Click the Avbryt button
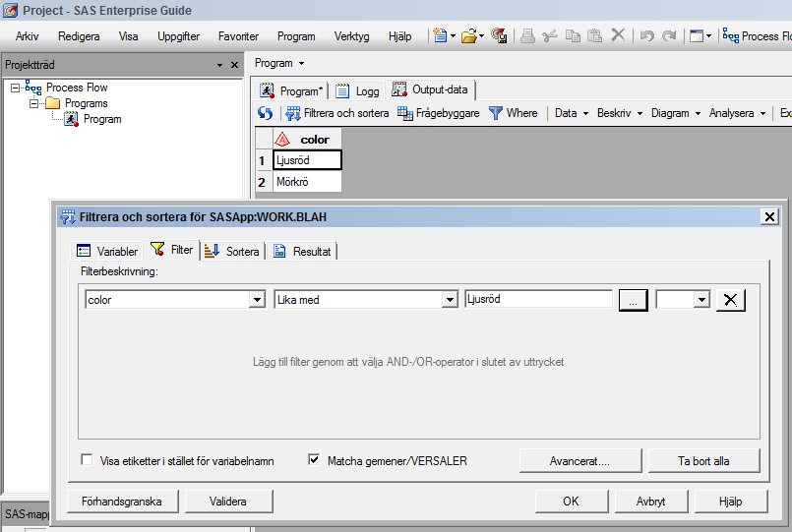Image resolution: width=792 pixels, height=532 pixels. coord(651,502)
